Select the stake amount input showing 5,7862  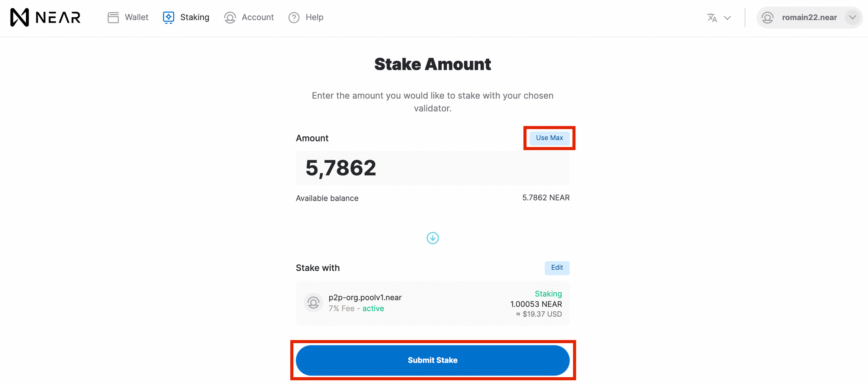(x=433, y=168)
